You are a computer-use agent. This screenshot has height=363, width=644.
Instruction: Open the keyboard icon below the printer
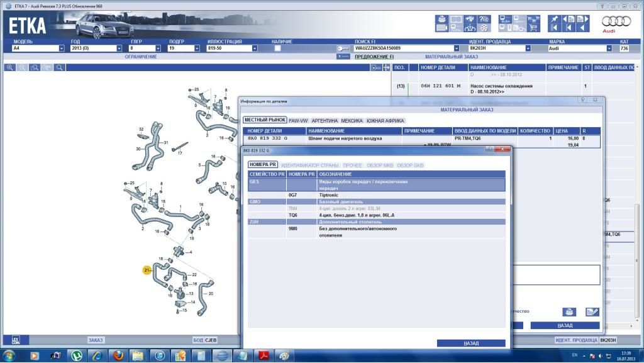441,28
